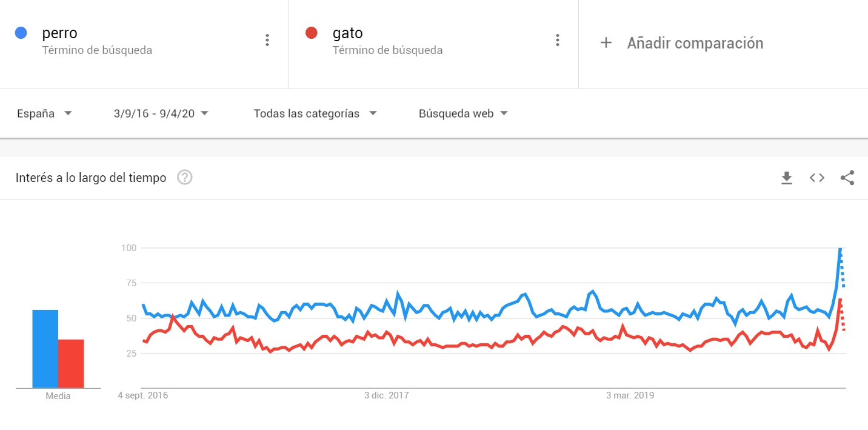Click the plus icon to add comparison

pos(606,43)
